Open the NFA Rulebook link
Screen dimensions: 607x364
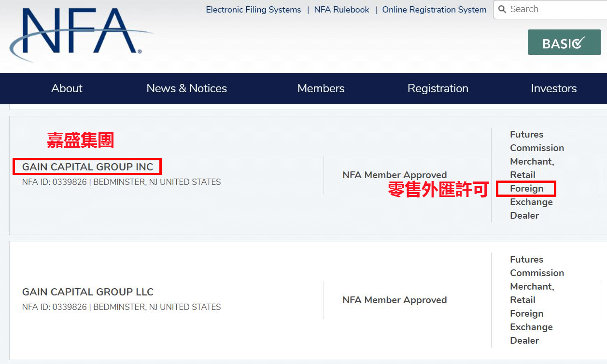tap(341, 10)
